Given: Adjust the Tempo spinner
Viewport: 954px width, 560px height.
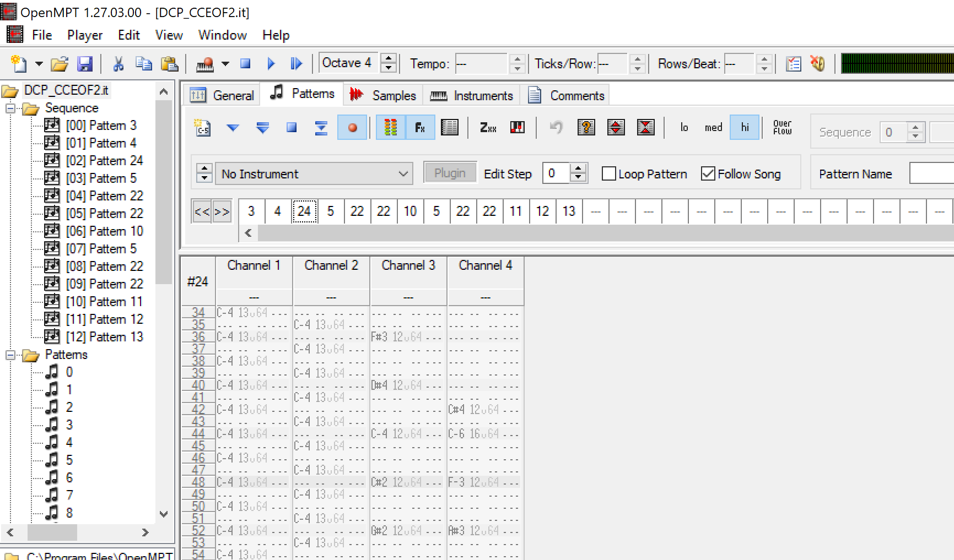Looking at the screenshot, I should pos(517,64).
